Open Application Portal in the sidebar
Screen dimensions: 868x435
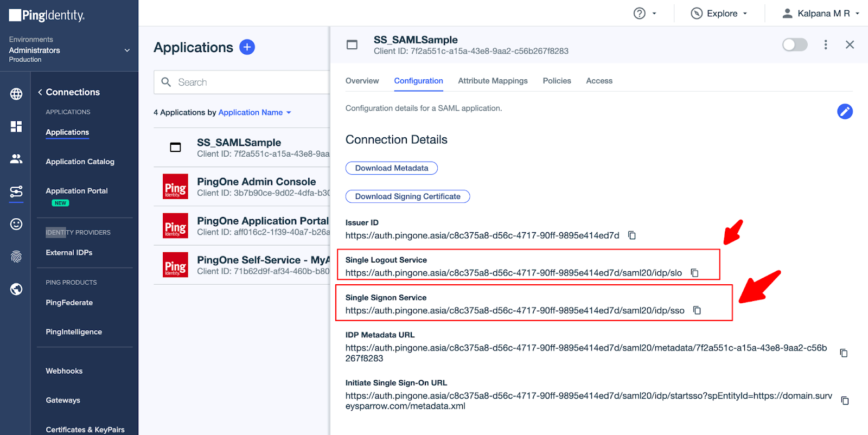coord(76,191)
